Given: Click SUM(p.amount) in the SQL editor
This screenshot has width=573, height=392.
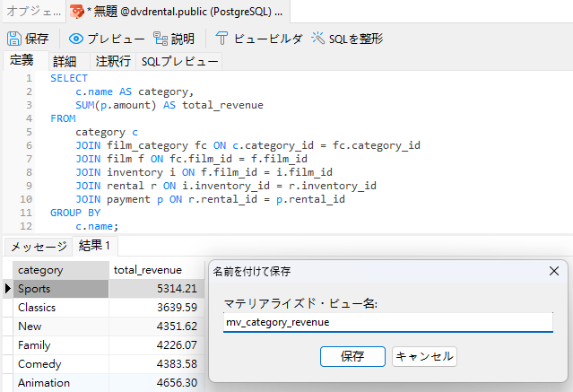Looking at the screenshot, I should coord(116,105).
